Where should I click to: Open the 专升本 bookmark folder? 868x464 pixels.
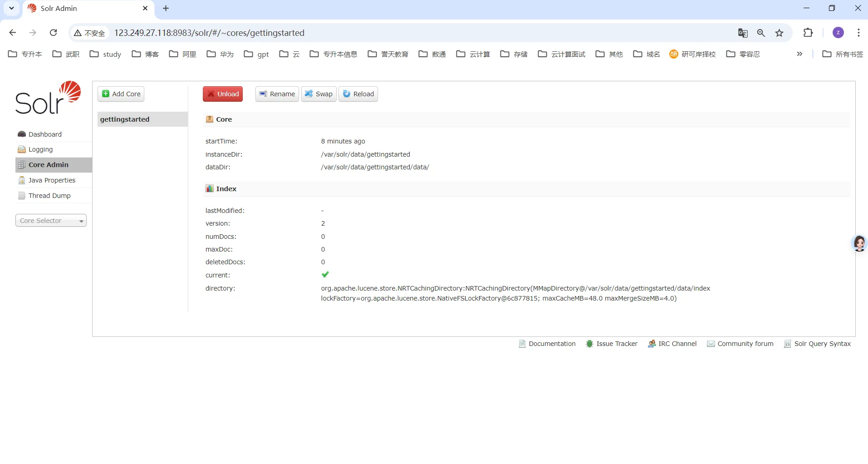click(25, 54)
